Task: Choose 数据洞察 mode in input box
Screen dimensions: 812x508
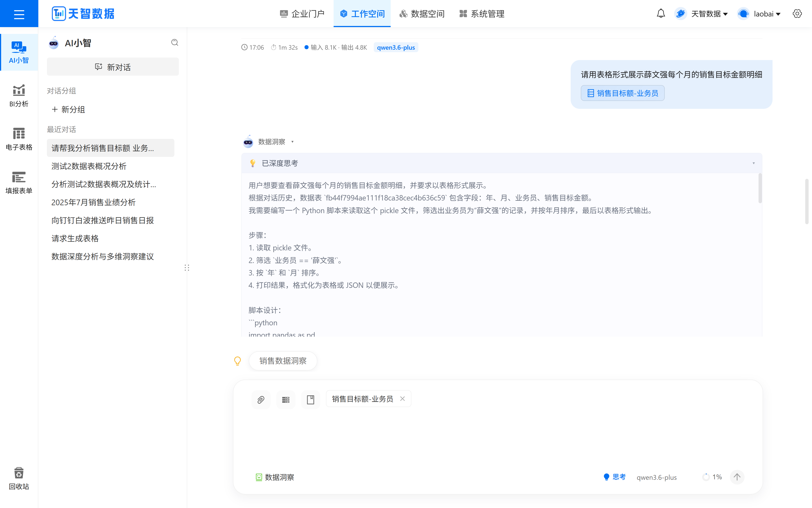Action: coord(275,477)
